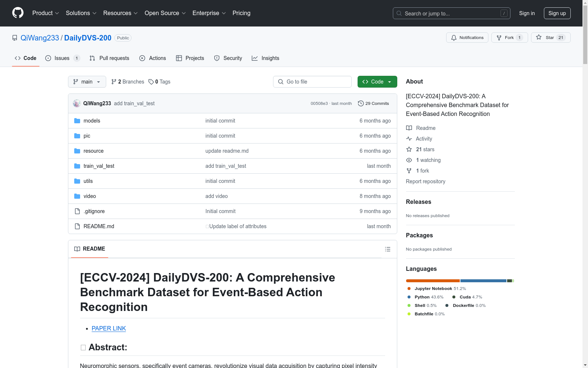The image size is (588, 368).
Task: Expand the Product menu
Action: pos(46,13)
